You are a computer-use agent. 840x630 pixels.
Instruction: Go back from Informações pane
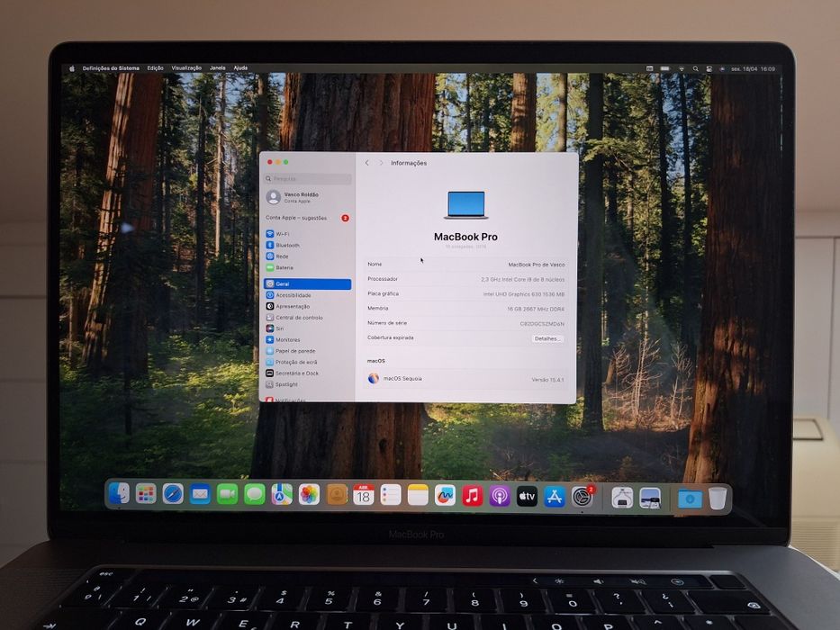367,163
